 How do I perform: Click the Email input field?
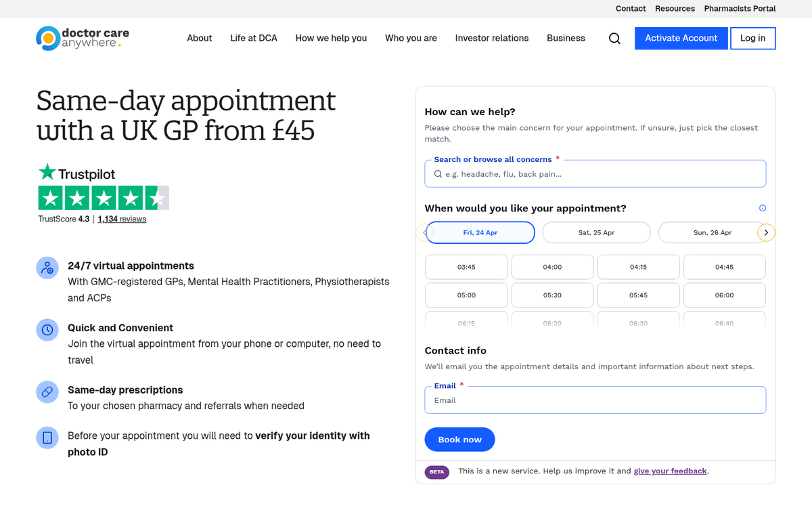(595, 400)
